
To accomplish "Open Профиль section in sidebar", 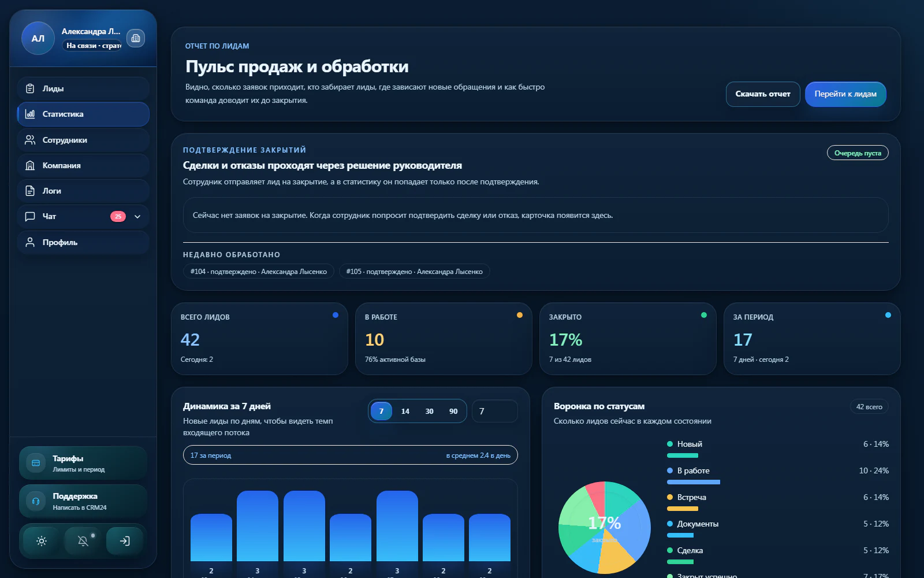I will 83,242.
